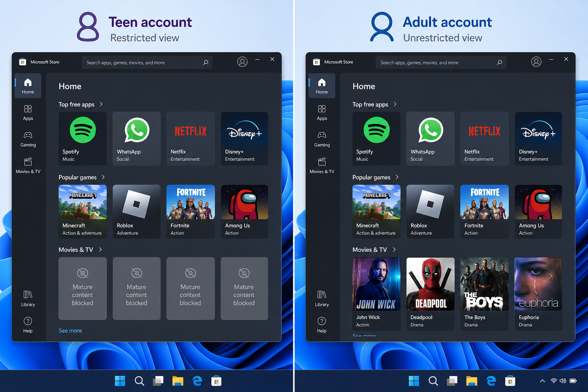Click search magnifier in adult Store search box
588x392 pixels.
click(500, 62)
